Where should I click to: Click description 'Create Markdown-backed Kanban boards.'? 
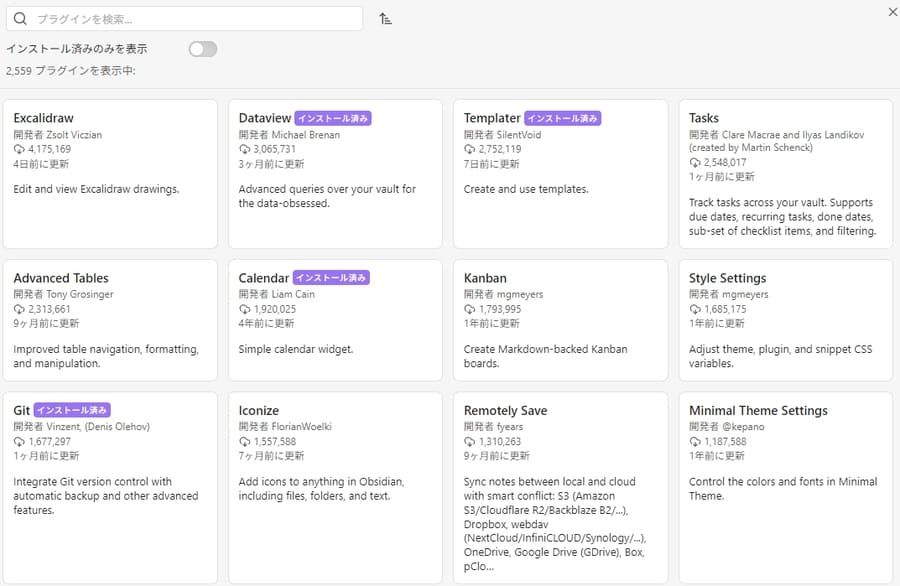(x=545, y=356)
